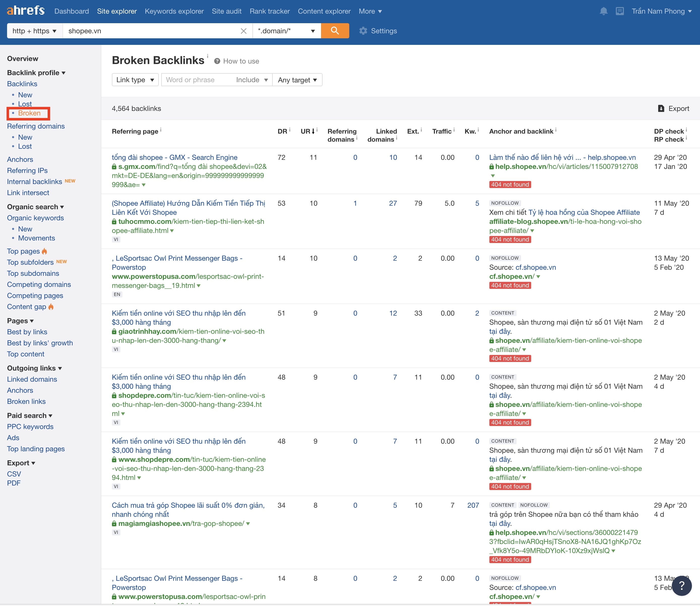Screen dimensions: 700x606
Task: Export as PDF from the sidebar
Action: (x=14, y=483)
